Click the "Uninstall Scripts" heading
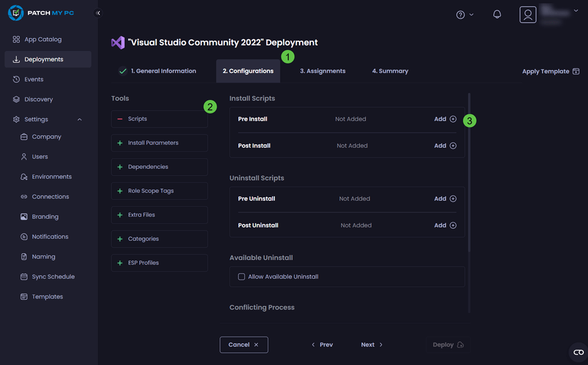 click(257, 178)
